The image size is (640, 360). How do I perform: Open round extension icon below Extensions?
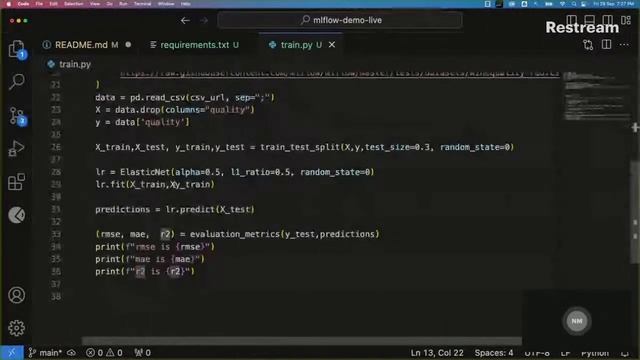[x=16, y=215]
